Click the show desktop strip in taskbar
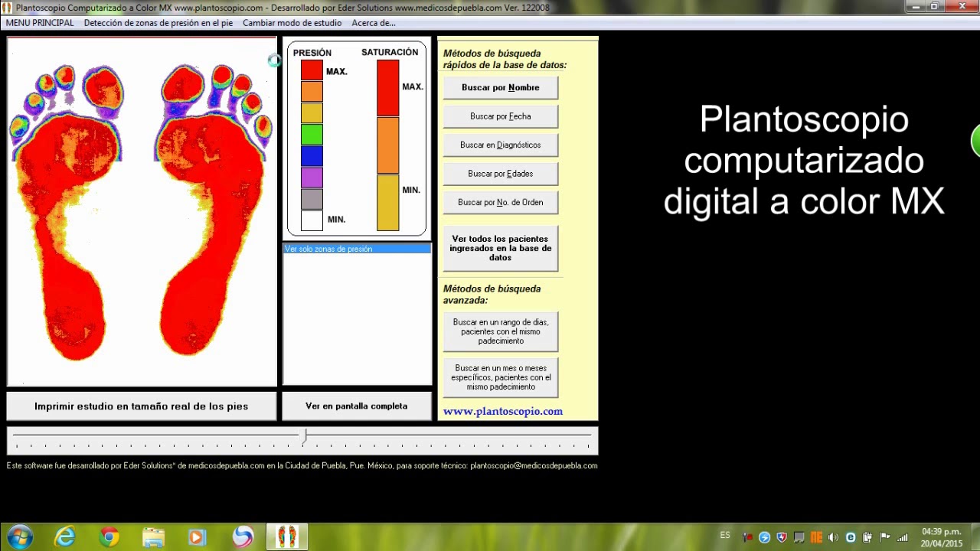Image resolution: width=980 pixels, height=551 pixels. pos(974,536)
